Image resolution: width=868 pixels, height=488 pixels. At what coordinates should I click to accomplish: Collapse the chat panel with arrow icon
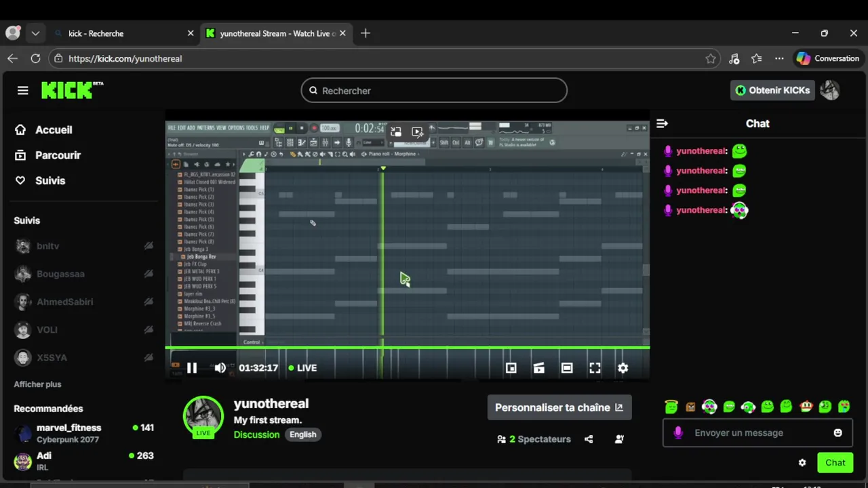(x=663, y=123)
